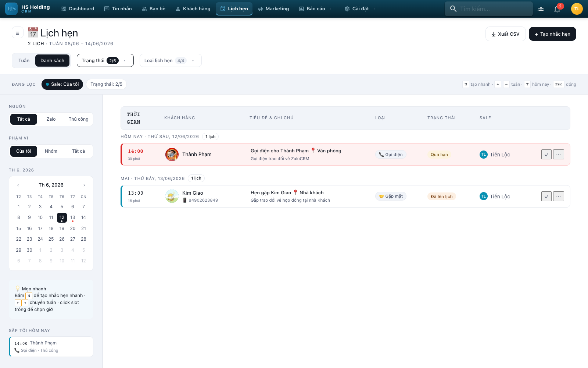Expand the Cài đặt menu arrow
Screen dimensions: 588x368
click(x=374, y=9)
